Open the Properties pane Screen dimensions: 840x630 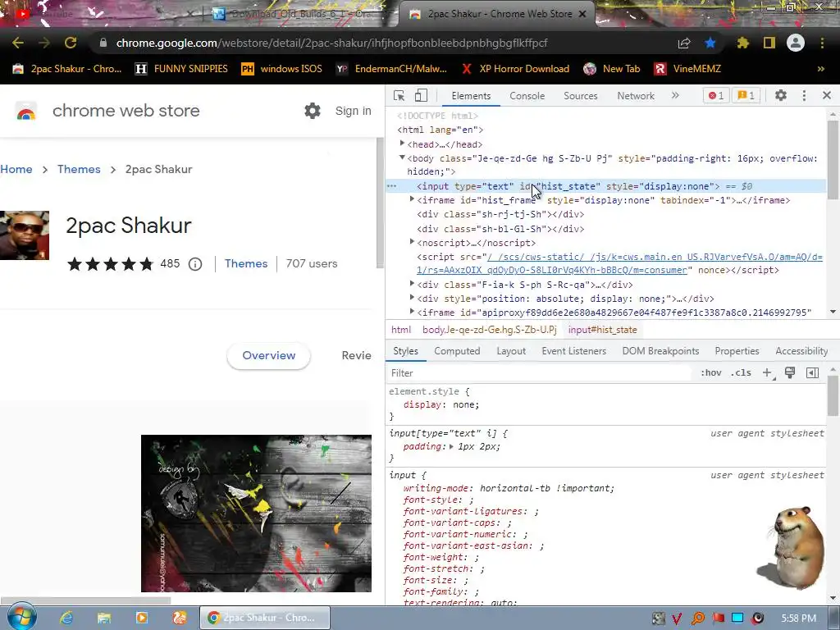coord(737,351)
